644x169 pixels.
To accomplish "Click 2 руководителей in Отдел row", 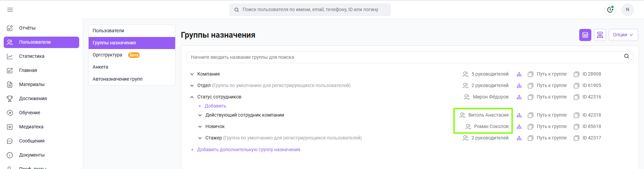I will (x=490, y=85).
